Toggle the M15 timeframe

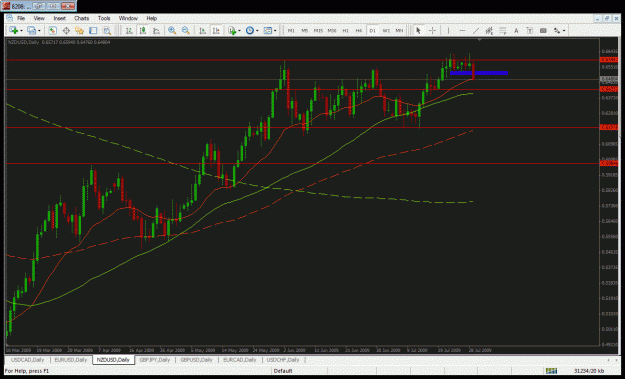coord(318,31)
